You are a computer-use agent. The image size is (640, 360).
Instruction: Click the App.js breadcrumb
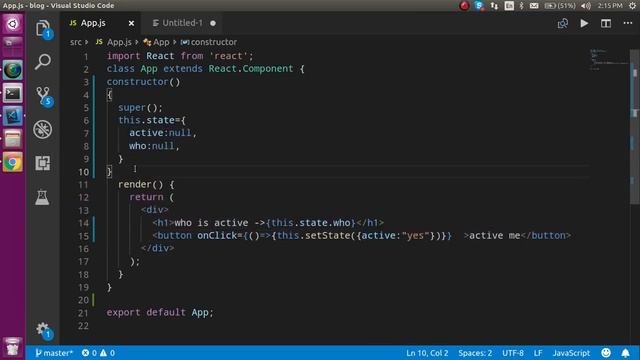pos(114,42)
